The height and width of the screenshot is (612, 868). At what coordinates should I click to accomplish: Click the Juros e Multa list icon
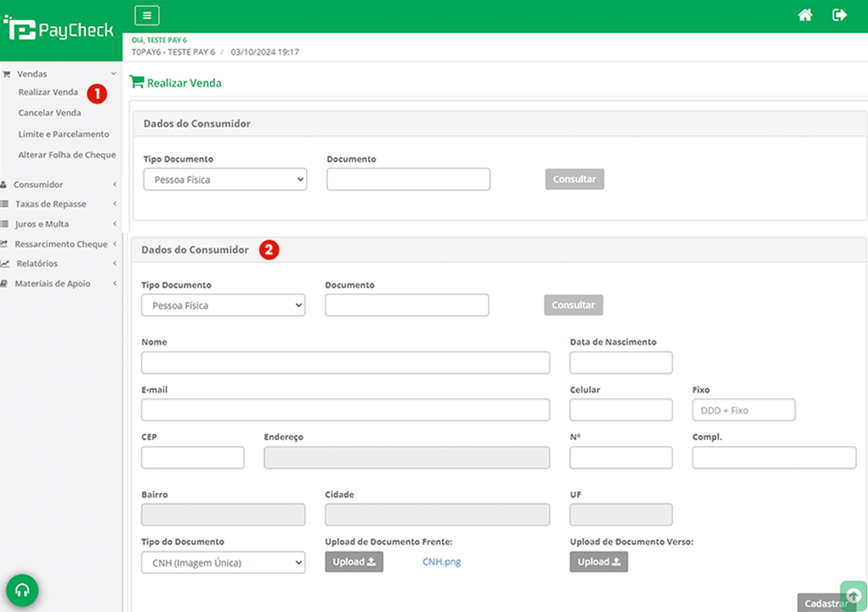click(x=5, y=223)
